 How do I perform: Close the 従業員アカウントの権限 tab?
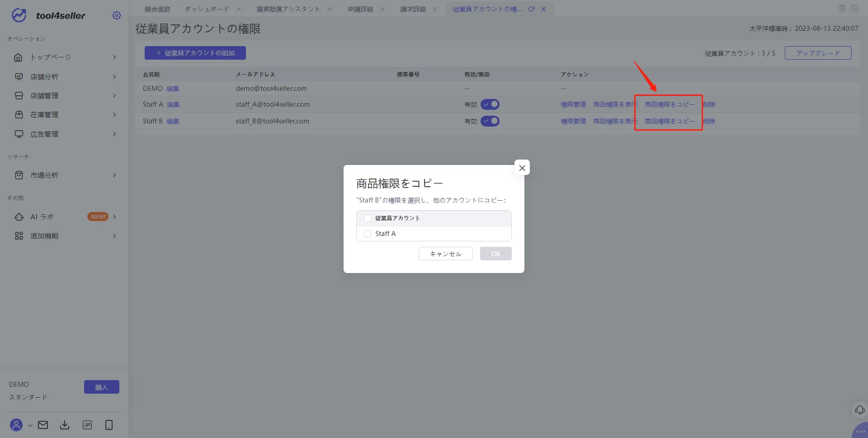(543, 9)
